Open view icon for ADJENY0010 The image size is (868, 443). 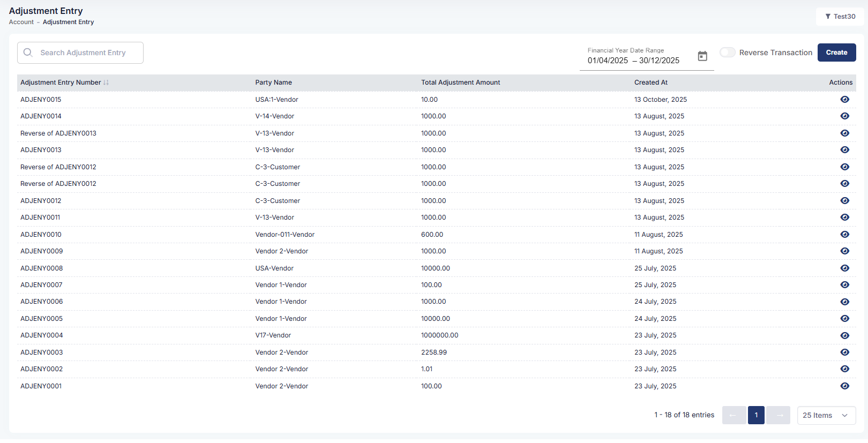coord(844,235)
